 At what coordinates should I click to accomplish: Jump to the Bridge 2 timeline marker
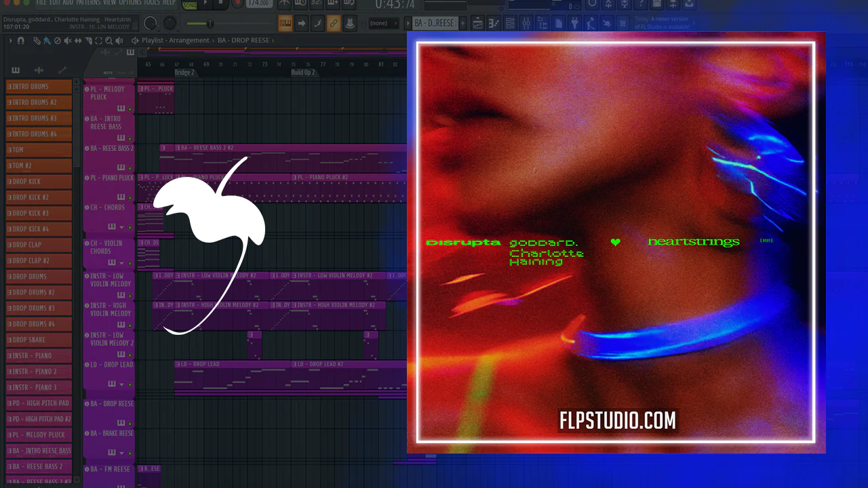pyautogui.click(x=184, y=73)
